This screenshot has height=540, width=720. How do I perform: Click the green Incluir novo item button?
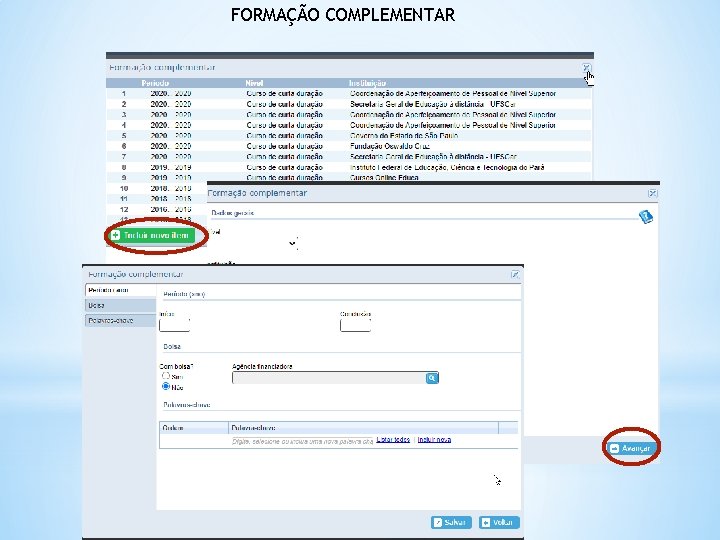coord(153,236)
